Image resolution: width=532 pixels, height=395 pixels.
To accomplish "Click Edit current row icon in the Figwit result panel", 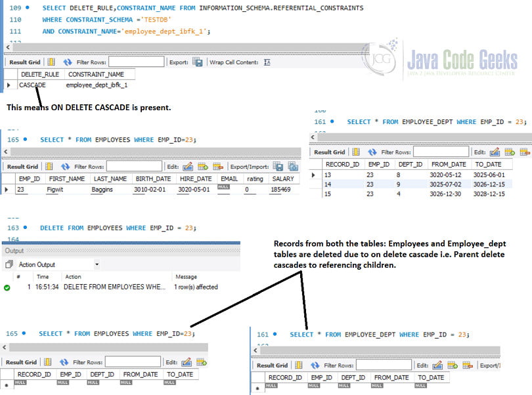I will pos(188,167).
